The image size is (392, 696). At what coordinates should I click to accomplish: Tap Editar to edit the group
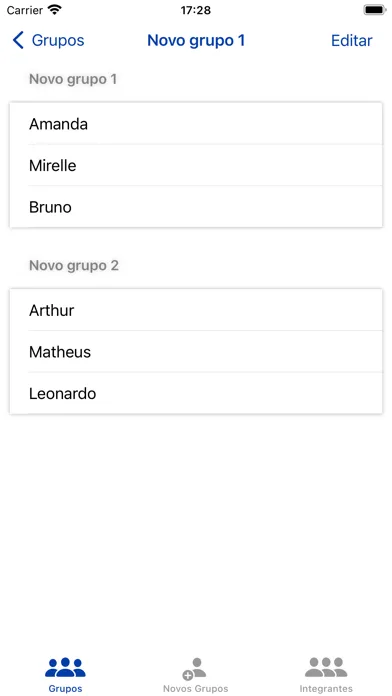(x=352, y=40)
